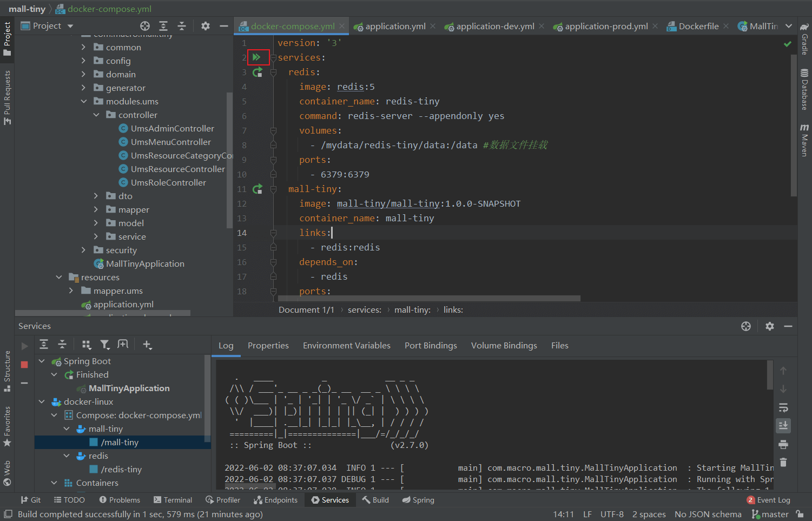Select MallTinyApplication in project tree
The height and width of the screenshot is (521, 812).
coord(140,263)
